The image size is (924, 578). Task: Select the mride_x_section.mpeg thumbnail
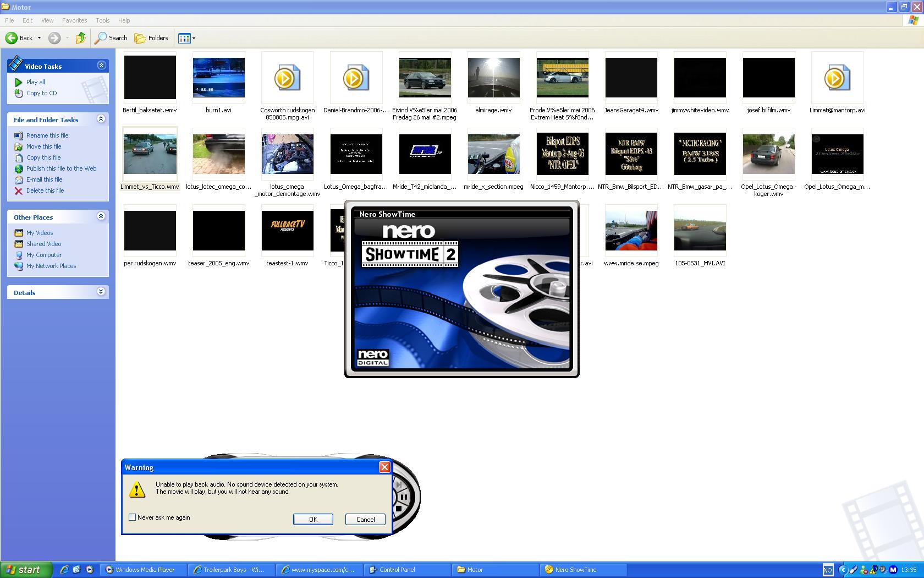494,154
